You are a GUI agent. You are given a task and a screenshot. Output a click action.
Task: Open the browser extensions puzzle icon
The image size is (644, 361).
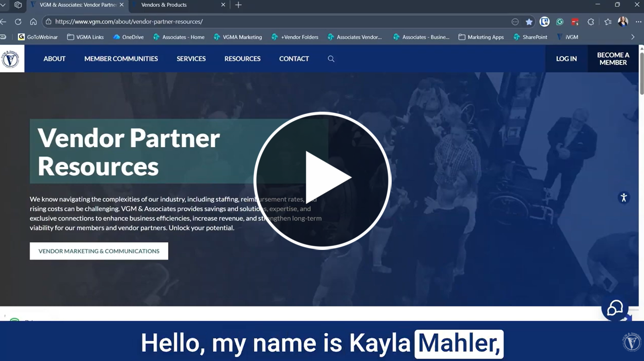point(591,22)
